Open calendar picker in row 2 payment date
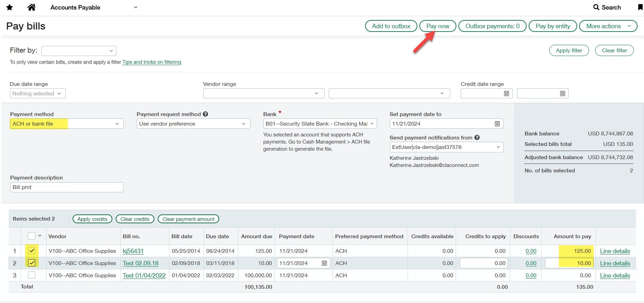Viewport: 644px width, 303px height. pos(324,263)
